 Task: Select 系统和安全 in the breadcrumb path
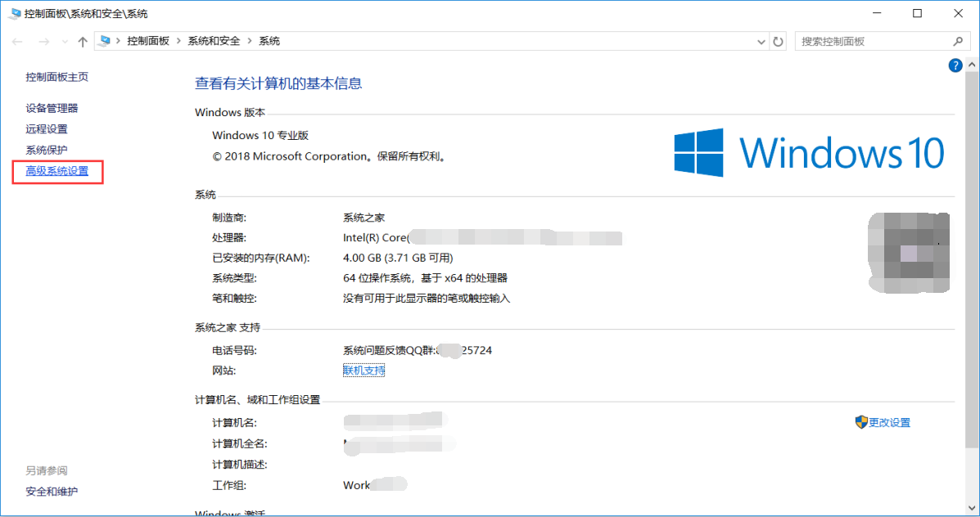[x=214, y=41]
